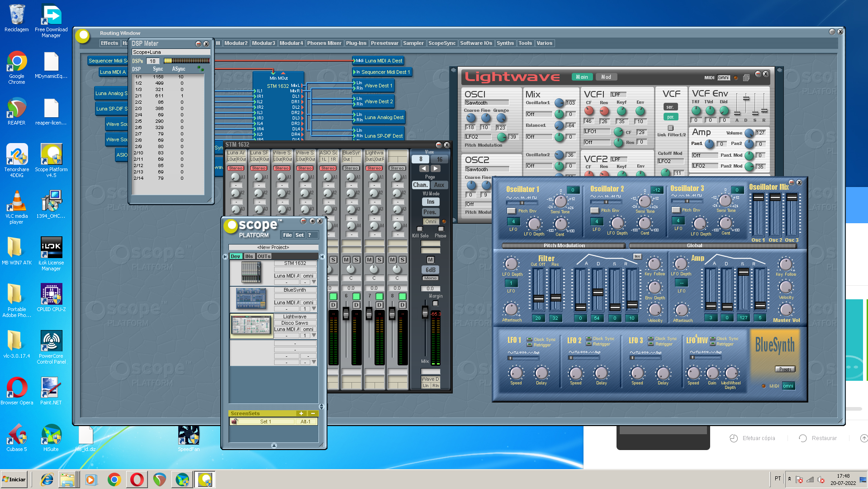
Task: Enable Clock Sync for LFO 3
Action: (651, 338)
